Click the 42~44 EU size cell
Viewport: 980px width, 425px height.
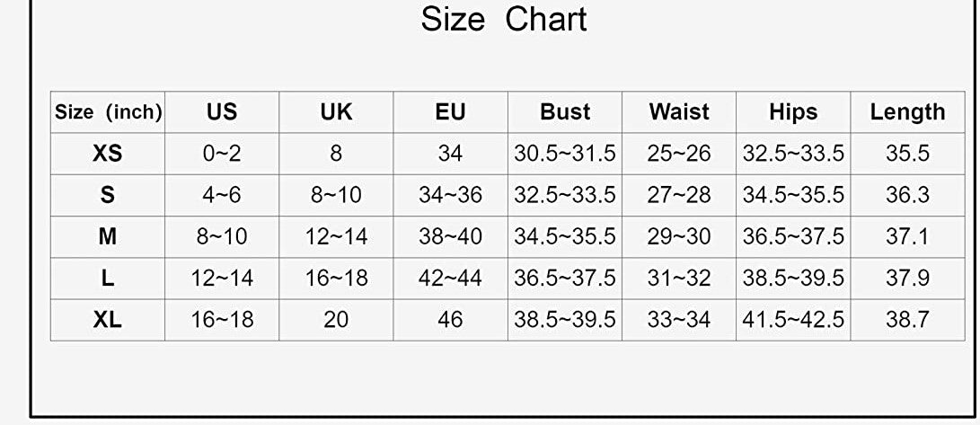pyautogui.click(x=451, y=279)
